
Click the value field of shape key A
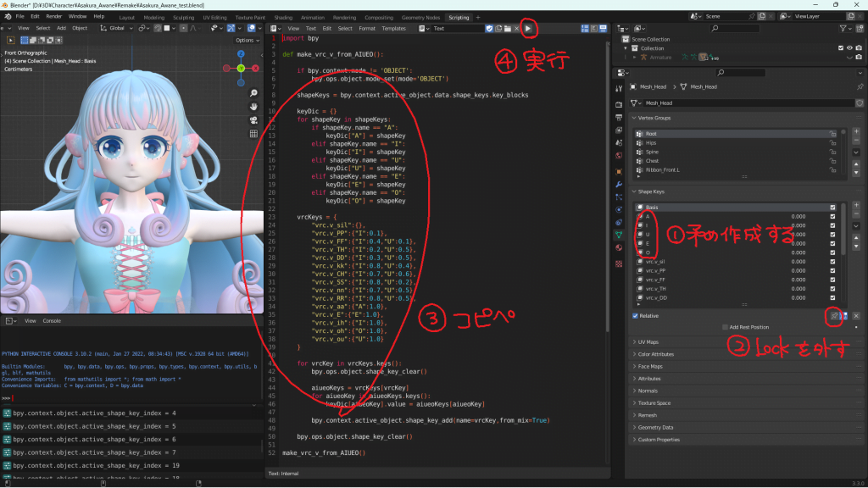pos(797,216)
